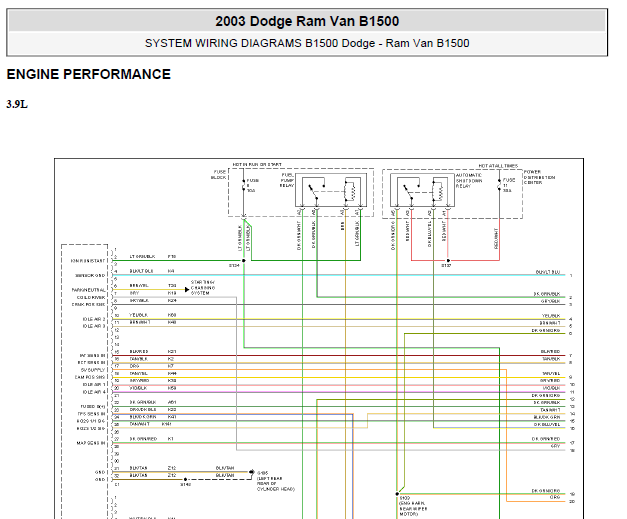Click the "TPS SENS IN" pin label
This screenshot has height=519, width=627.
point(92,414)
